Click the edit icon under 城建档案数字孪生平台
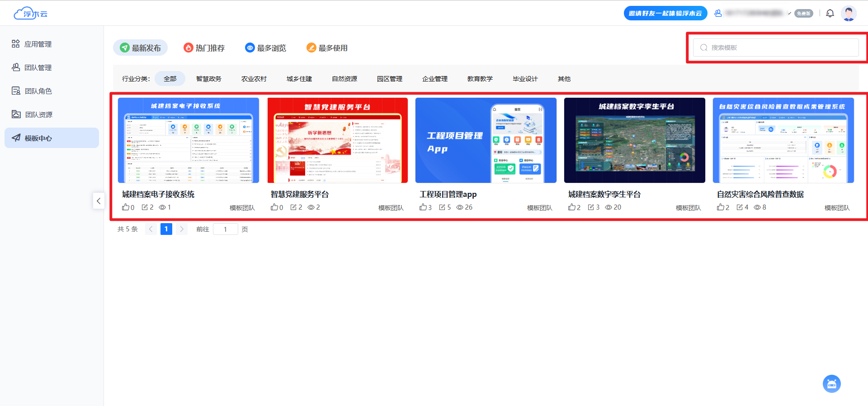 point(591,207)
